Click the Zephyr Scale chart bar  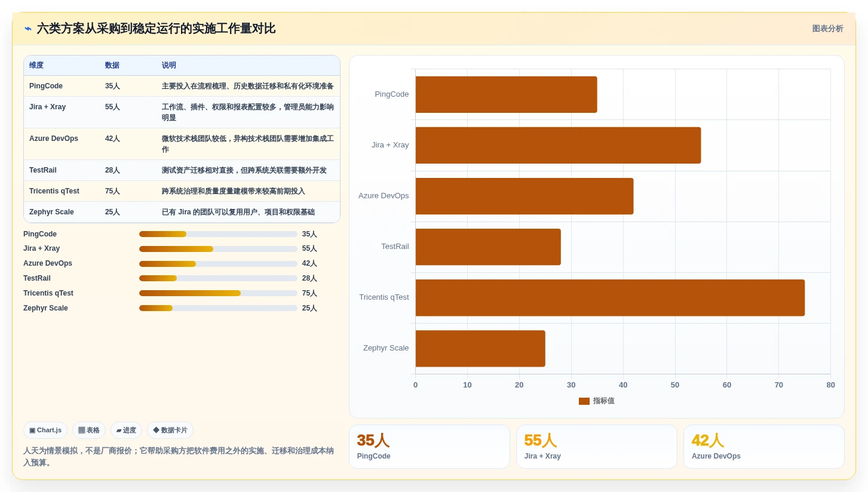[480, 348]
